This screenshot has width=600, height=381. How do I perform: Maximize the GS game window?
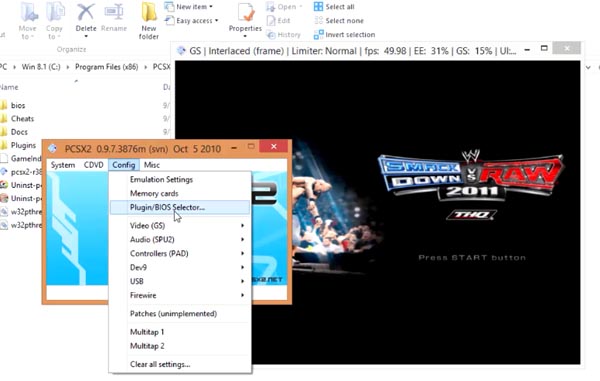tap(544, 49)
